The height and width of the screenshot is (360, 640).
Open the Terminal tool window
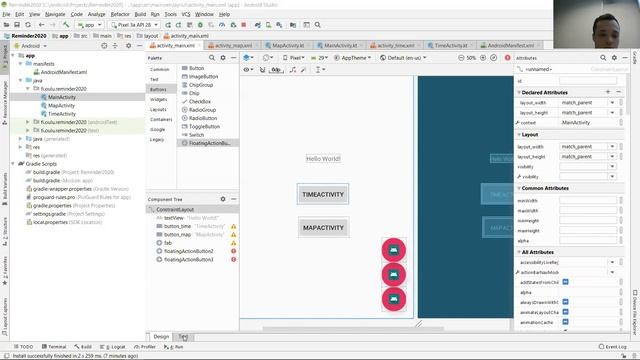pos(54,347)
